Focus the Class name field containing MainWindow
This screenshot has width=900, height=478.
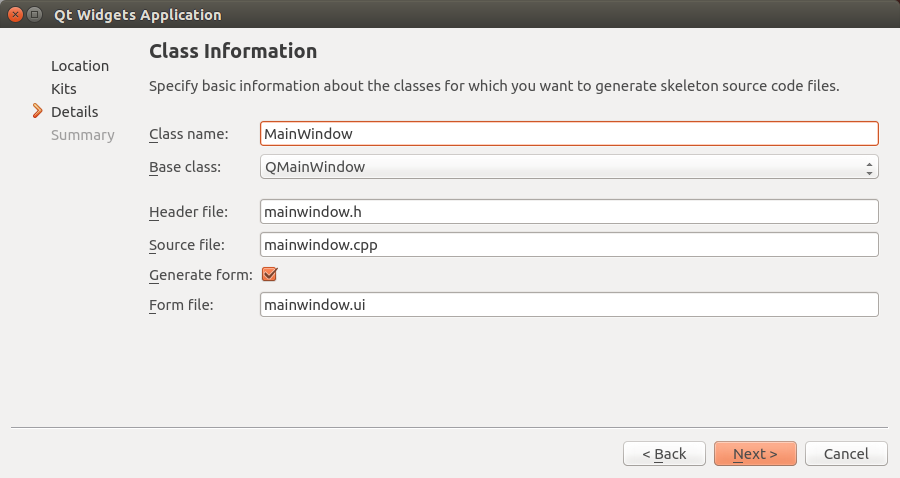tap(568, 133)
